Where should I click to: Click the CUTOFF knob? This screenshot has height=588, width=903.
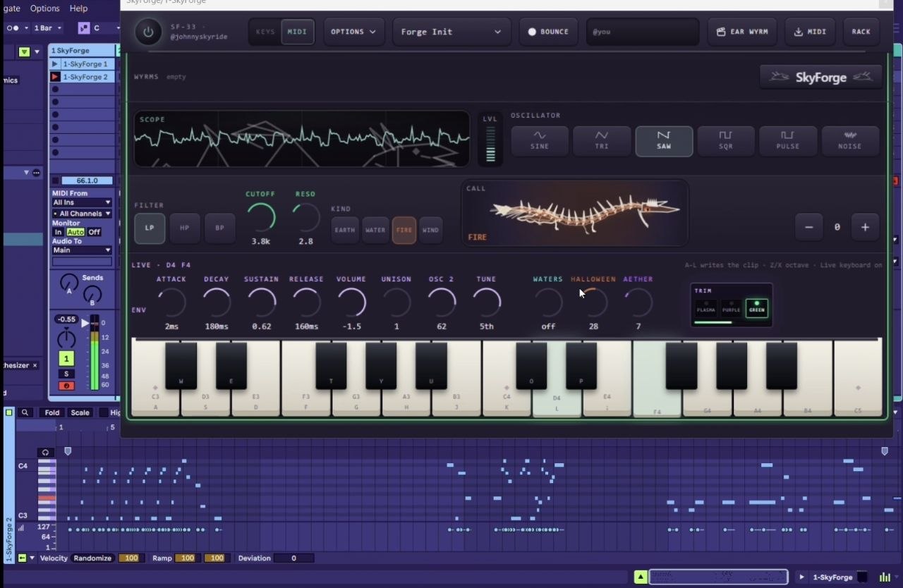(260, 217)
